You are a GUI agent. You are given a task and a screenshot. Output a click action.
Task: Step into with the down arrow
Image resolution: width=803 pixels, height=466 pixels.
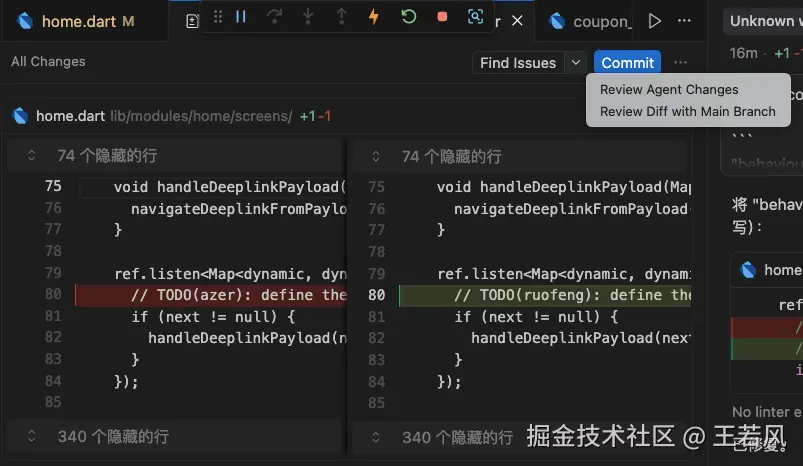tap(308, 17)
